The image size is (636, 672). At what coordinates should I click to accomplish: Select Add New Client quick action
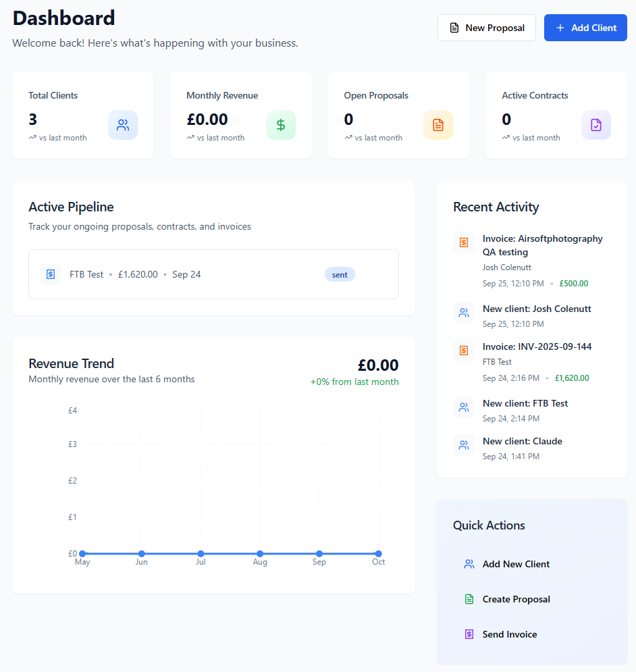tap(516, 564)
